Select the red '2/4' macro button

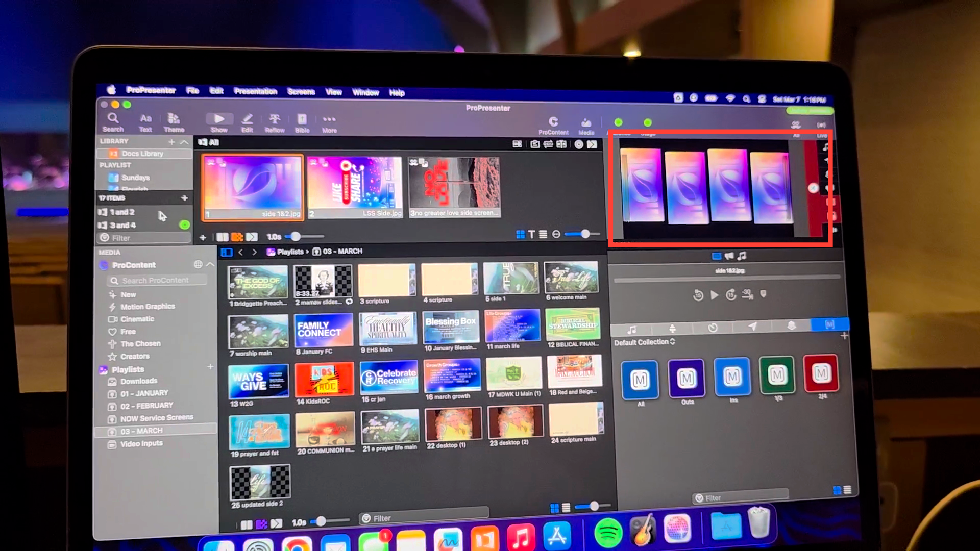[821, 374]
